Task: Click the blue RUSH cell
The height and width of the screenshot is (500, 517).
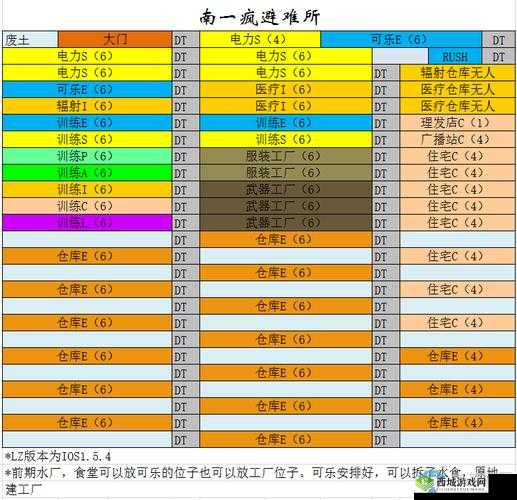Action: tap(455, 56)
